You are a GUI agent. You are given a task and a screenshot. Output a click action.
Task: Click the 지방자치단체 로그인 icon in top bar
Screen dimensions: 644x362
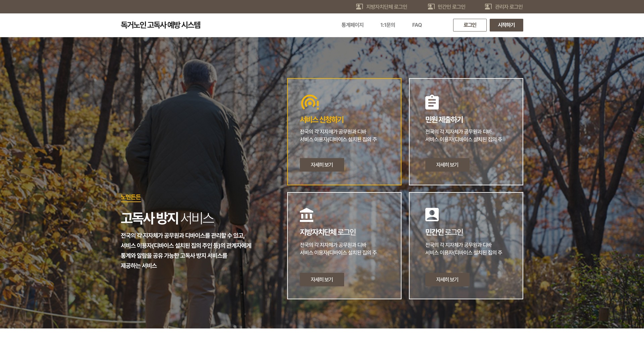[359, 7]
